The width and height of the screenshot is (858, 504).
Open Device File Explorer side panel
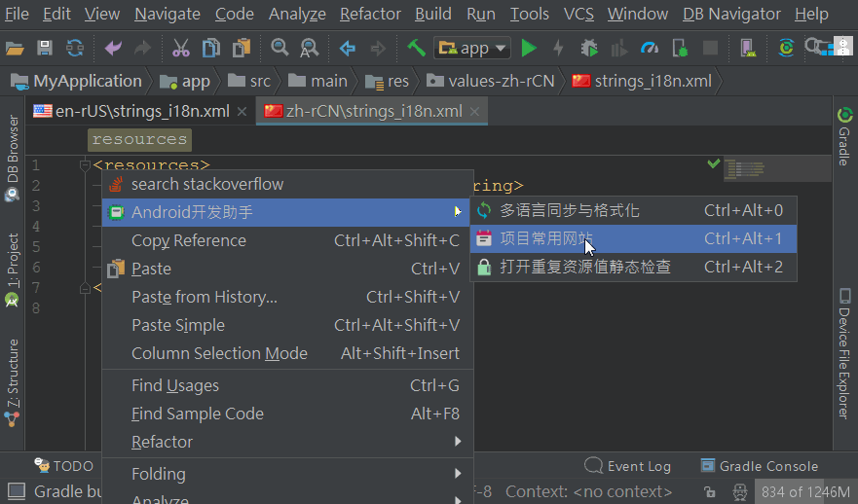coord(844,353)
